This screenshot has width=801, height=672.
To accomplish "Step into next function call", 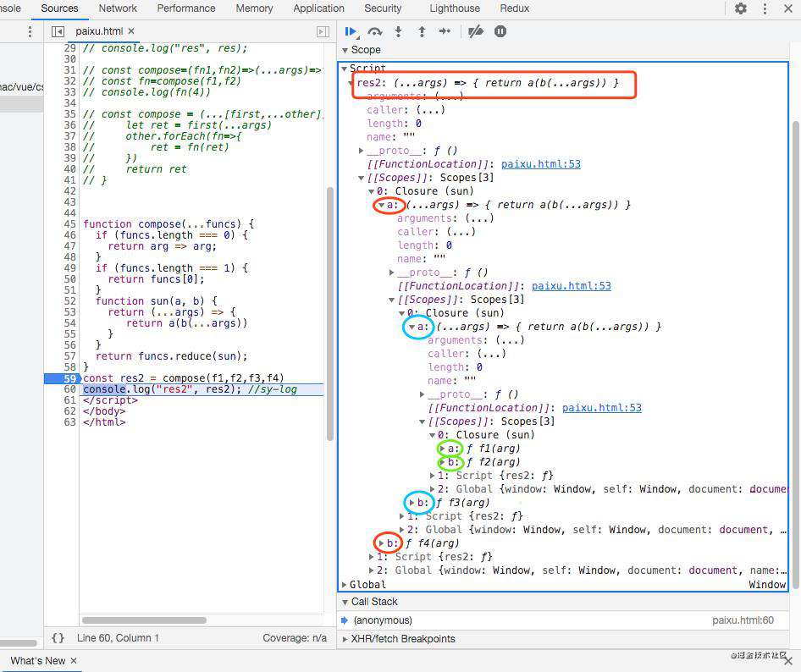I will 399,31.
